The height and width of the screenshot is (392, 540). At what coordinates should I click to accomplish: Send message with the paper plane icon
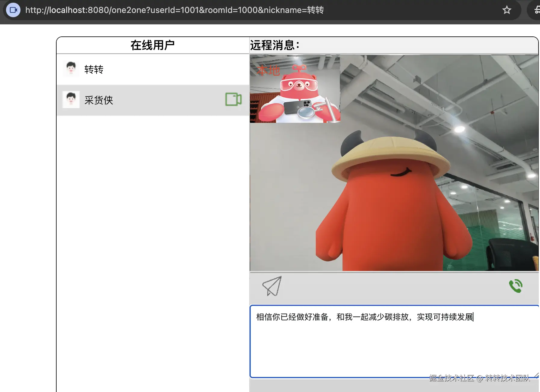tap(272, 286)
